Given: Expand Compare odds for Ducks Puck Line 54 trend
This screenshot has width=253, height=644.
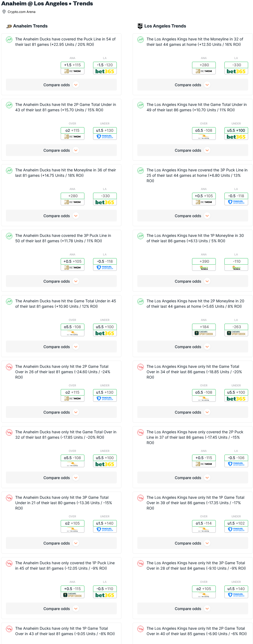Looking at the screenshot, I should click(61, 85).
